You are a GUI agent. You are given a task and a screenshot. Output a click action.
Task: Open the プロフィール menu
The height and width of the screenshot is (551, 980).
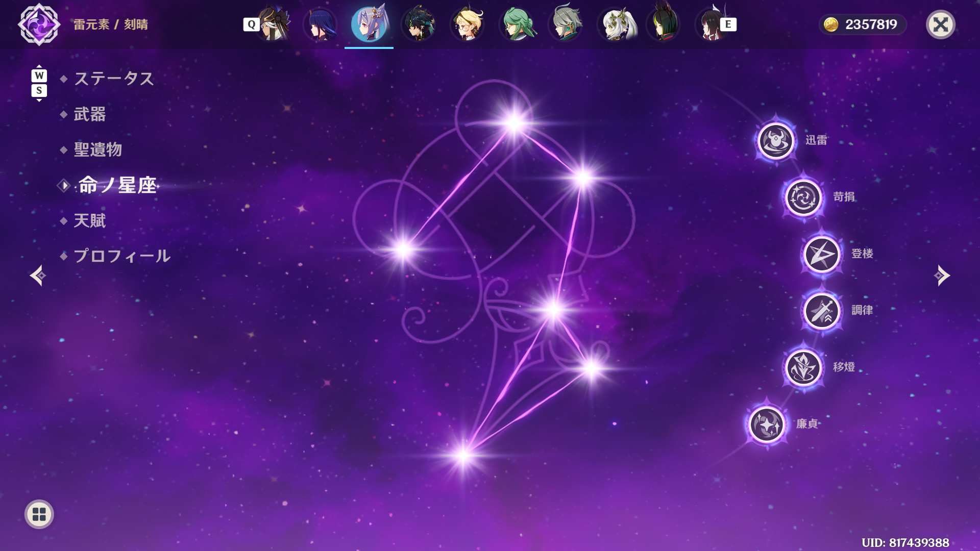point(122,256)
